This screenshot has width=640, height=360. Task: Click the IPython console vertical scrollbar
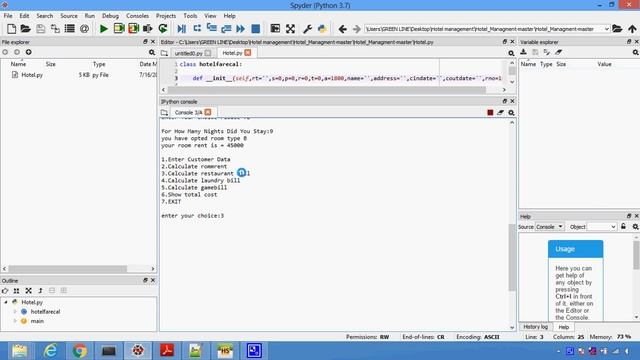512,258
